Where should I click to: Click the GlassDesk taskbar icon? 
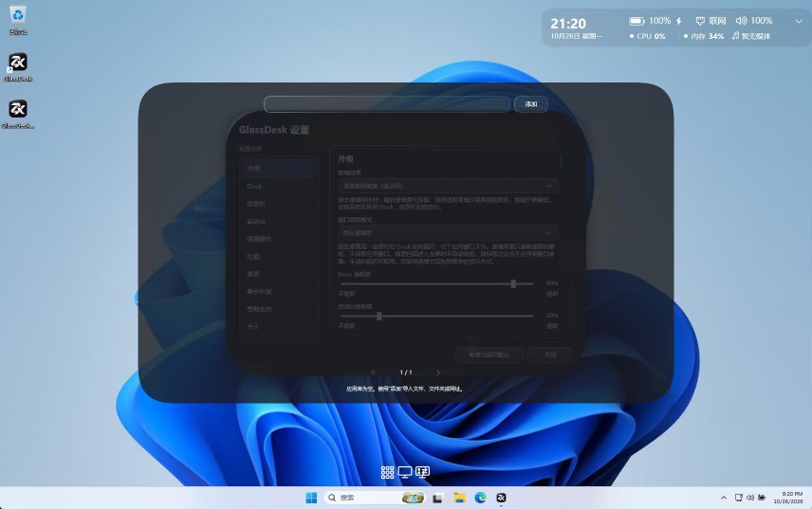tap(501, 498)
